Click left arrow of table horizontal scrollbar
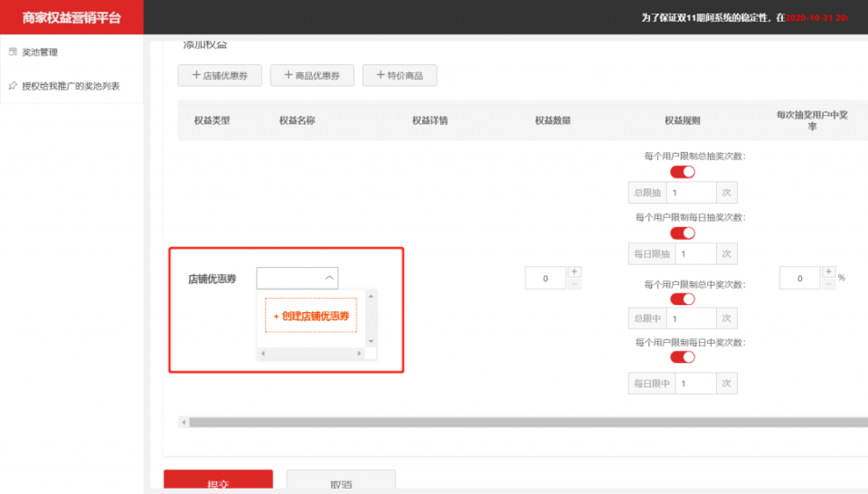 184,422
